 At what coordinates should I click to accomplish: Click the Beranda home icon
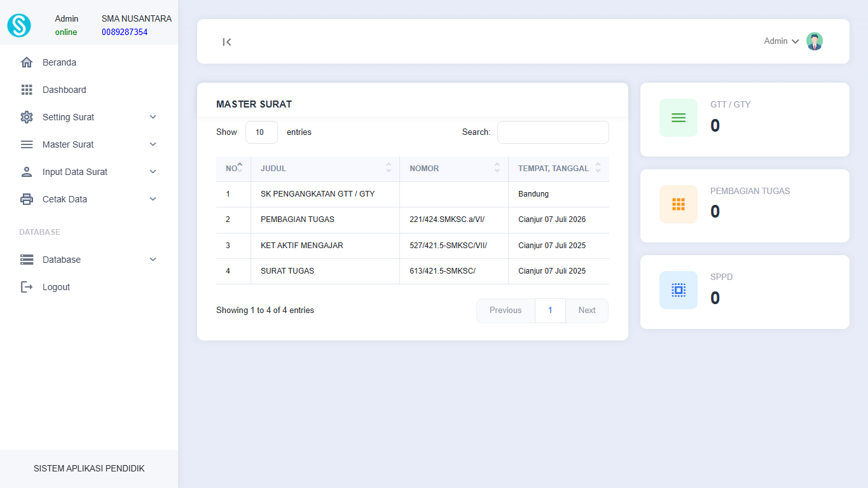tap(27, 62)
